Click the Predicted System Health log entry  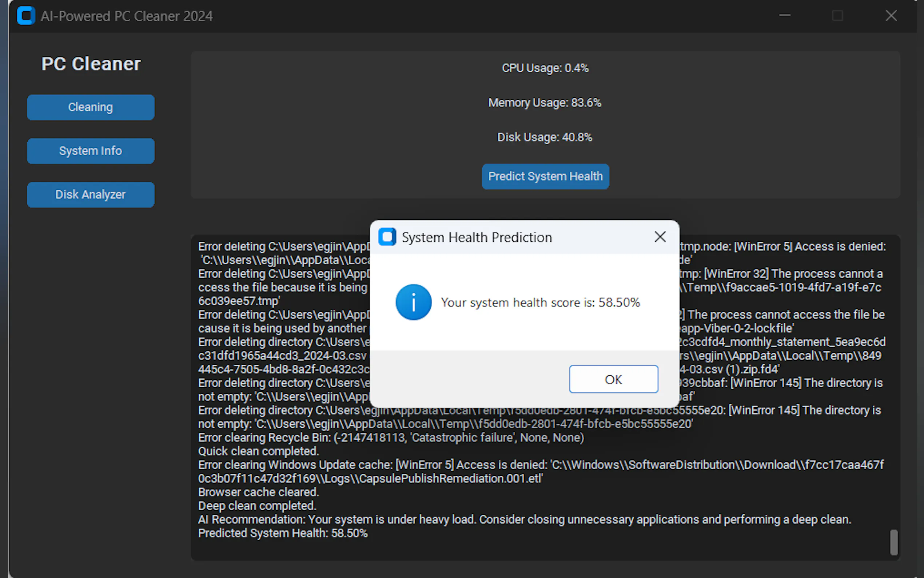(283, 533)
